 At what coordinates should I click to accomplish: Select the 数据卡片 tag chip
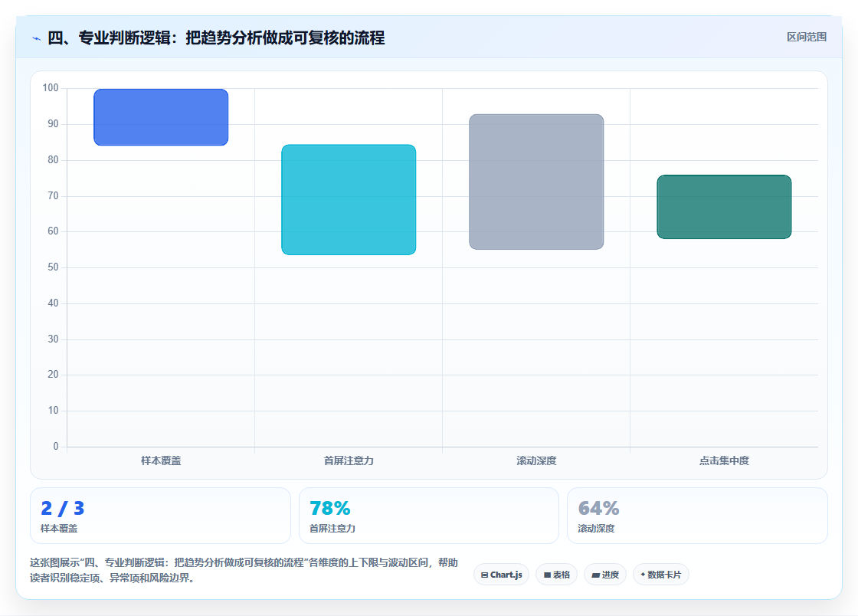click(661, 575)
